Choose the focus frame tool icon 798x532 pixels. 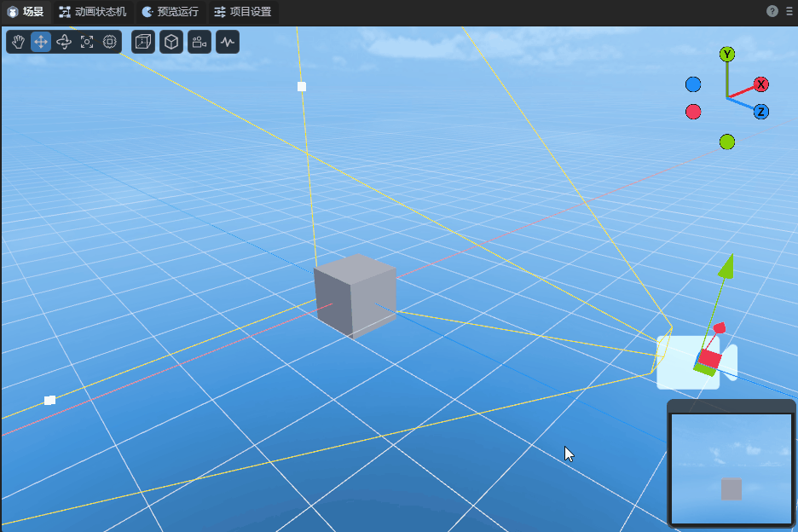pos(87,42)
